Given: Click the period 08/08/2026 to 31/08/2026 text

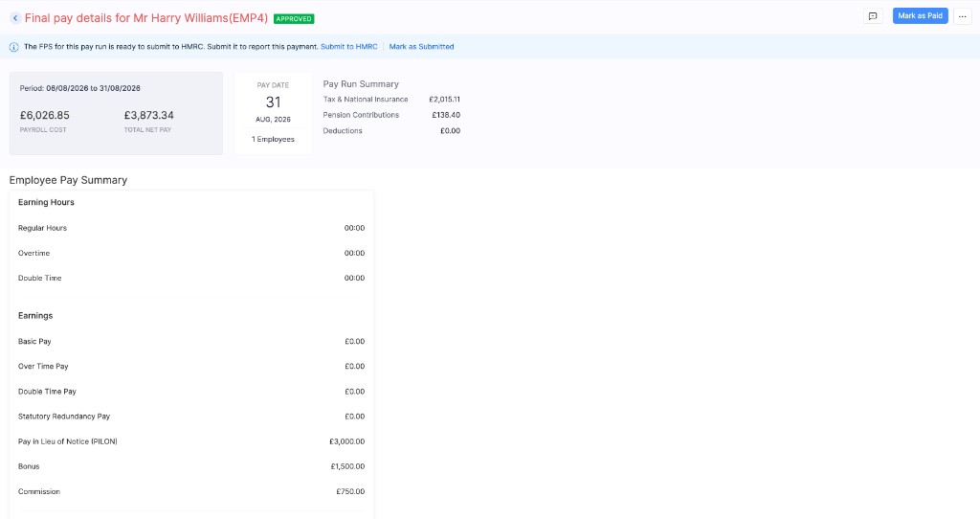Looking at the screenshot, I should [80, 88].
